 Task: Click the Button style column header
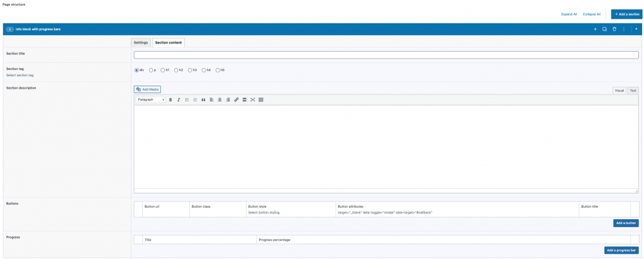[x=257, y=206]
